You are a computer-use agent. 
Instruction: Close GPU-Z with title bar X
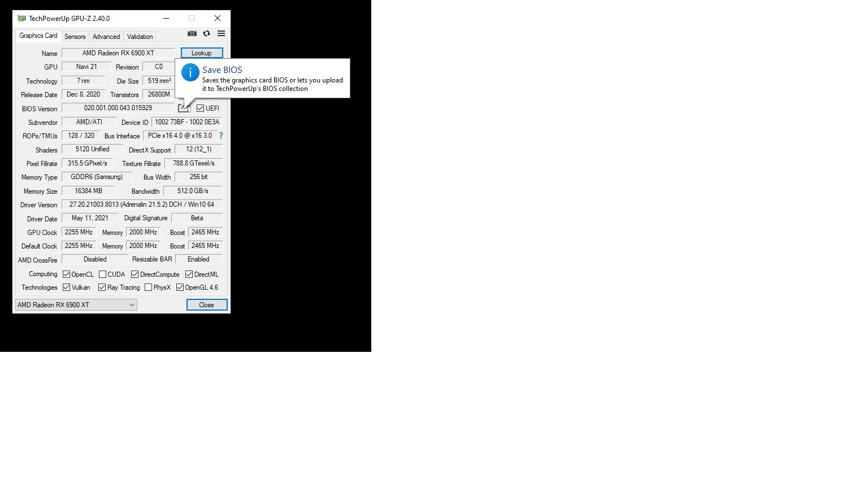point(218,18)
